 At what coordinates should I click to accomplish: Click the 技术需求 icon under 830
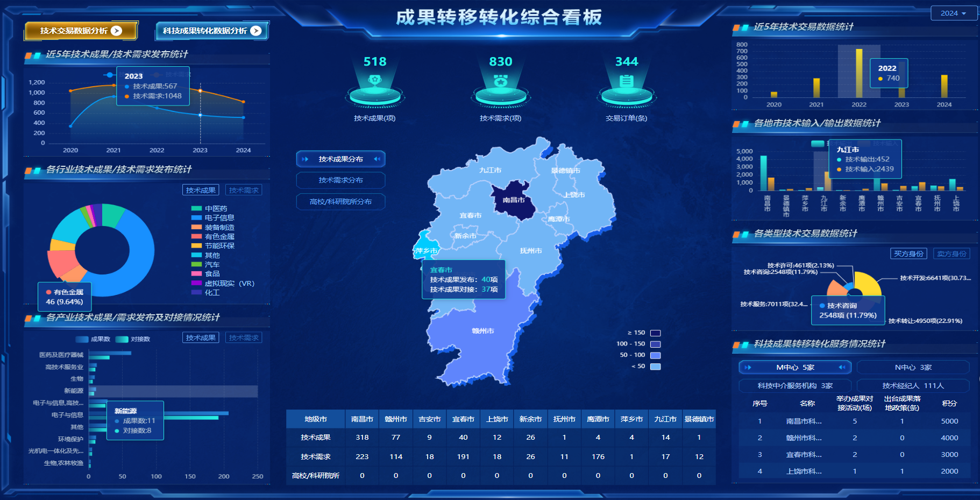click(x=501, y=81)
